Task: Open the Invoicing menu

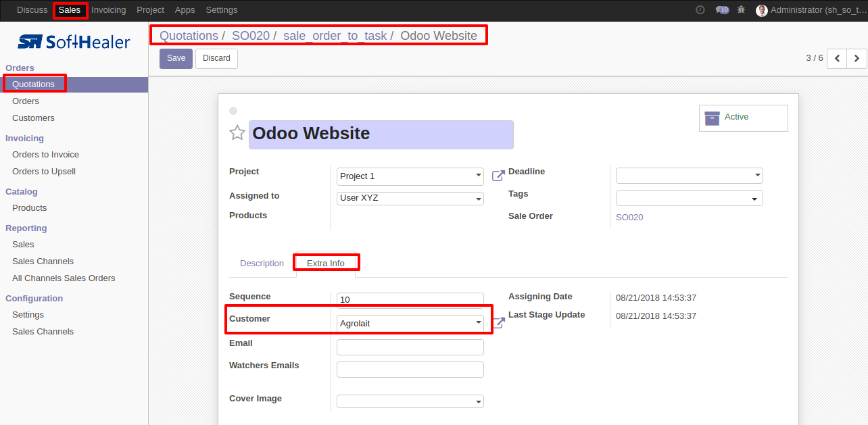Action: coord(109,10)
